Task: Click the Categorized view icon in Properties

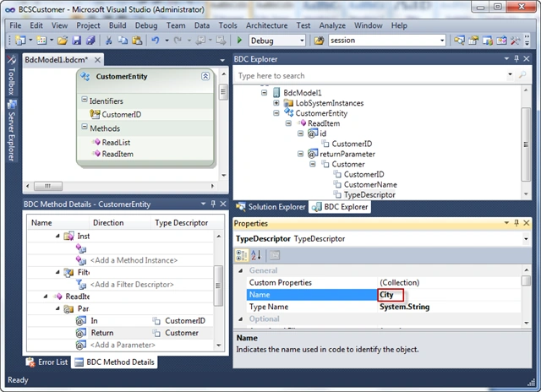Action: point(241,255)
